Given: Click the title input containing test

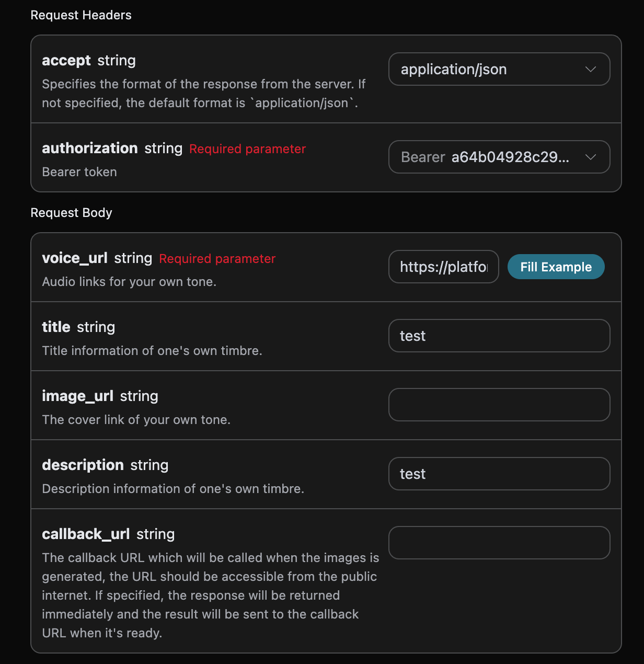Looking at the screenshot, I should click(x=499, y=336).
